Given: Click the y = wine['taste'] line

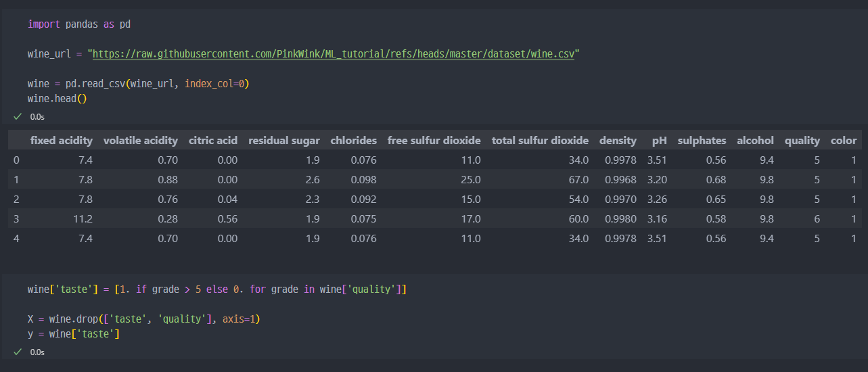Looking at the screenshot, I should pos(74,333).
